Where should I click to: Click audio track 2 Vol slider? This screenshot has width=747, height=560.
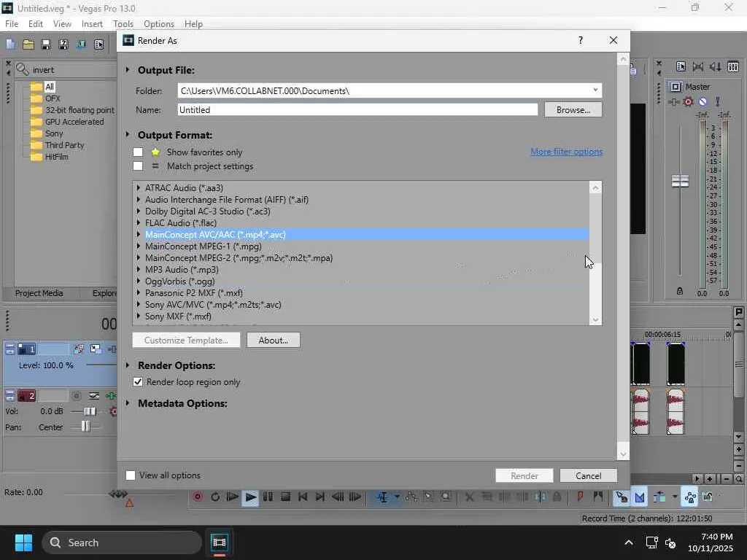(x=90, y=411)
